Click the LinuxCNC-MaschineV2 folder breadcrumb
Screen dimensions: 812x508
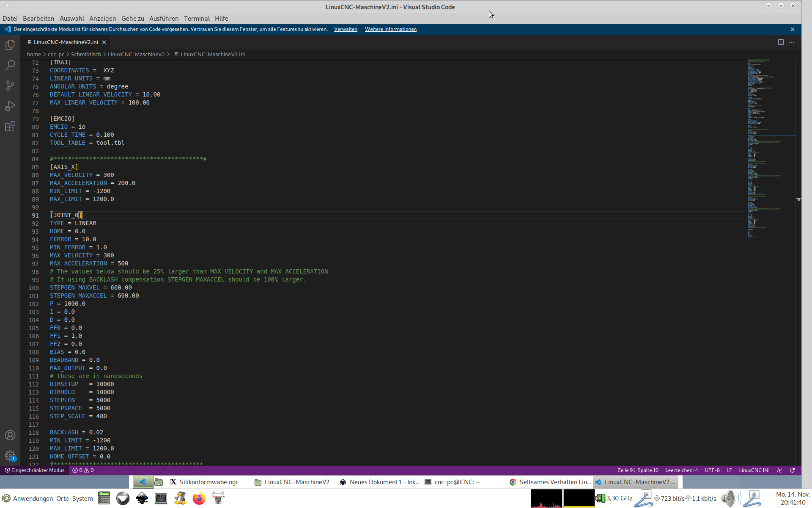pos(136,54)
